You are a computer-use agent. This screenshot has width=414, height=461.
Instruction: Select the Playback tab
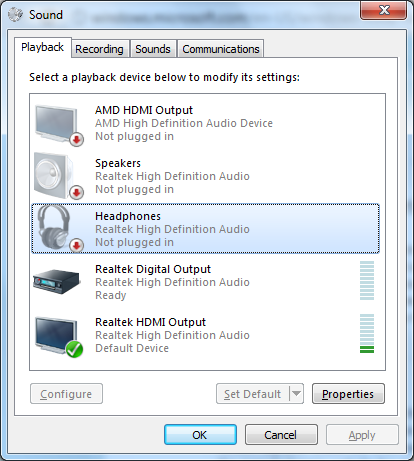[43, 47]
